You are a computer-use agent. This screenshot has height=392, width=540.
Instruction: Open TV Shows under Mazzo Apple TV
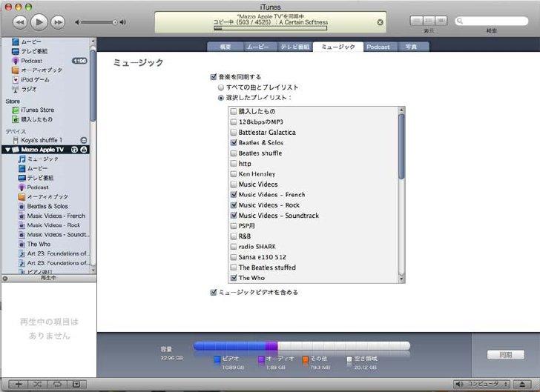(36, 178)
